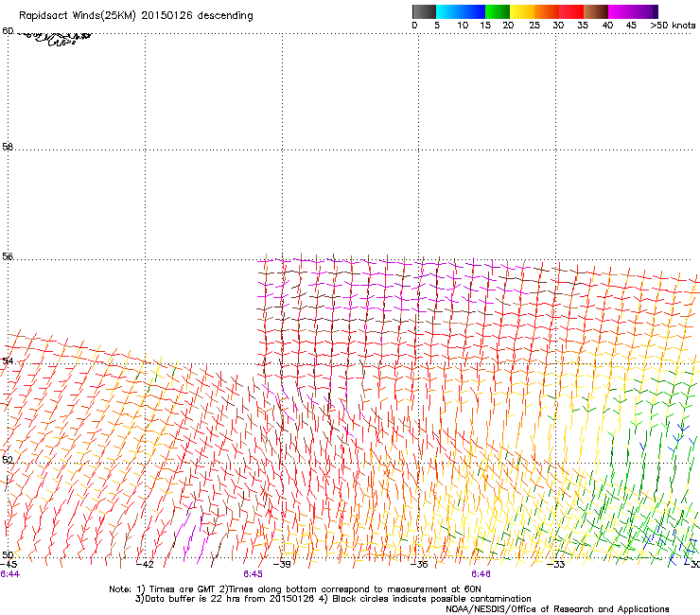Click the magenta-purple 40-50 knots color band
This screenshot has width=700, height=615.
coord(633,11)
